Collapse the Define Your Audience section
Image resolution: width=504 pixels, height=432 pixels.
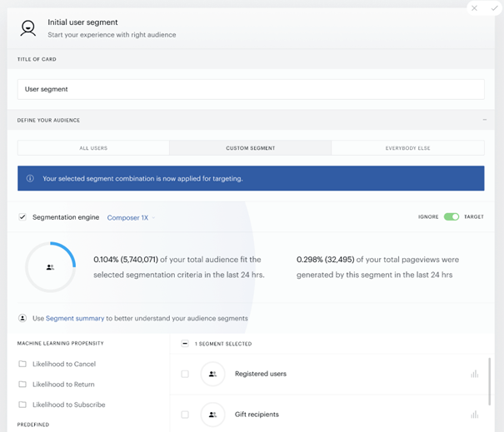tap(484, 120)
